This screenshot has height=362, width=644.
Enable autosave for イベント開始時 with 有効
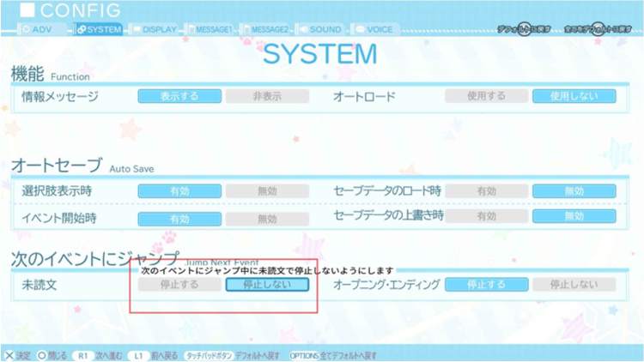coord(179,219)
